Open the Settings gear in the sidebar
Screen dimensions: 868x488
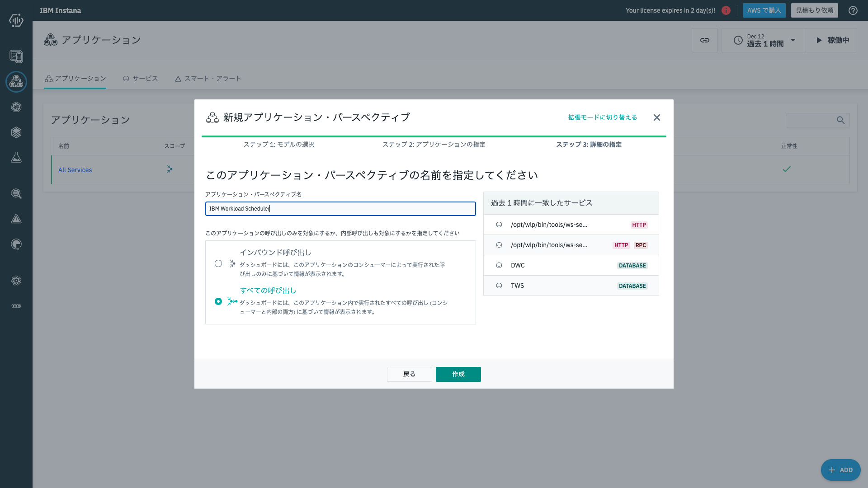(16, 281)
